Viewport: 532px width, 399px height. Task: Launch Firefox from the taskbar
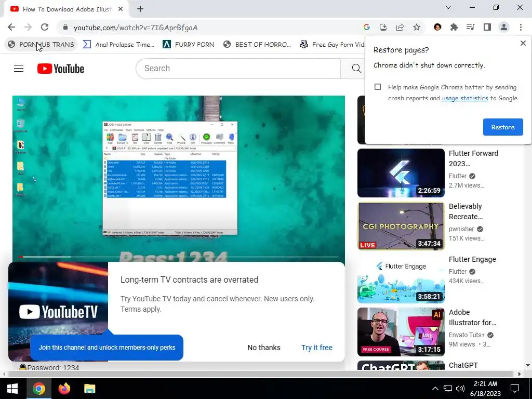coord(64,389)
